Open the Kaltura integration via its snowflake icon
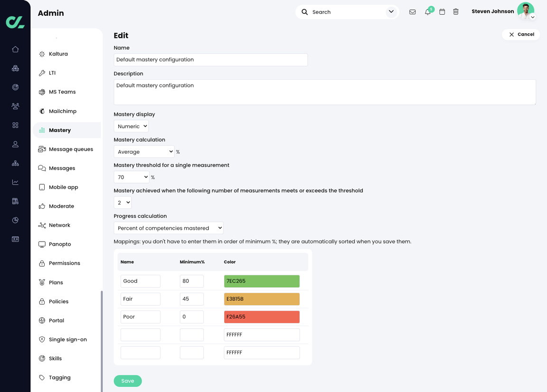This screenshot has width=547, height=392. coord(42,54)
